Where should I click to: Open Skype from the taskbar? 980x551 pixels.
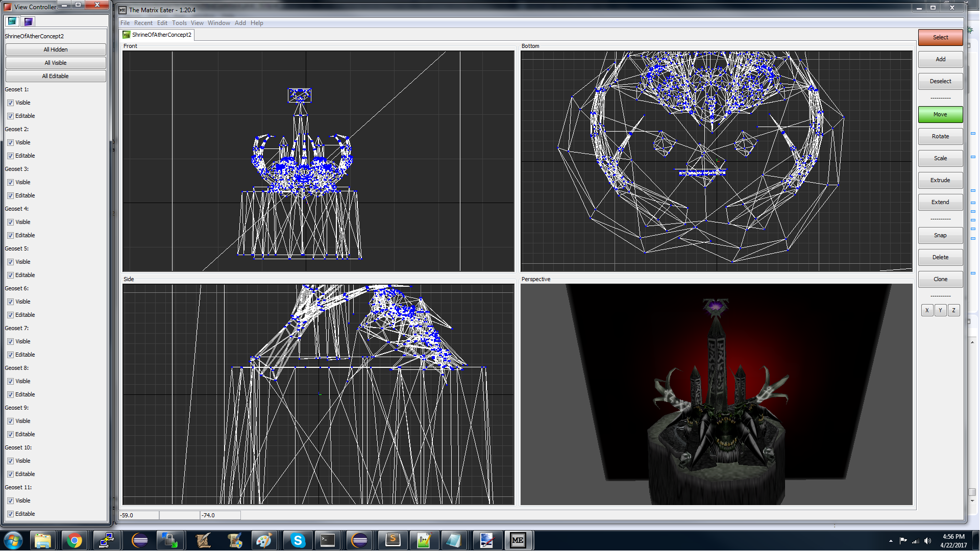pyautogui.click(x=297, y=540)
